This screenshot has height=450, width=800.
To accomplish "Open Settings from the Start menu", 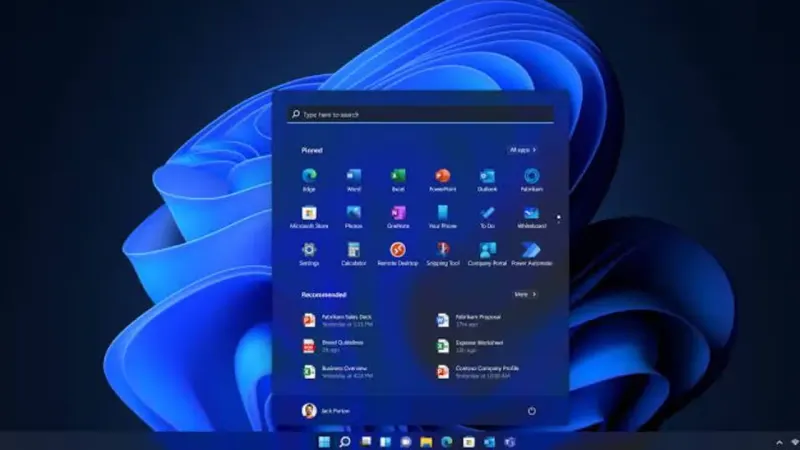I will 309,254.
